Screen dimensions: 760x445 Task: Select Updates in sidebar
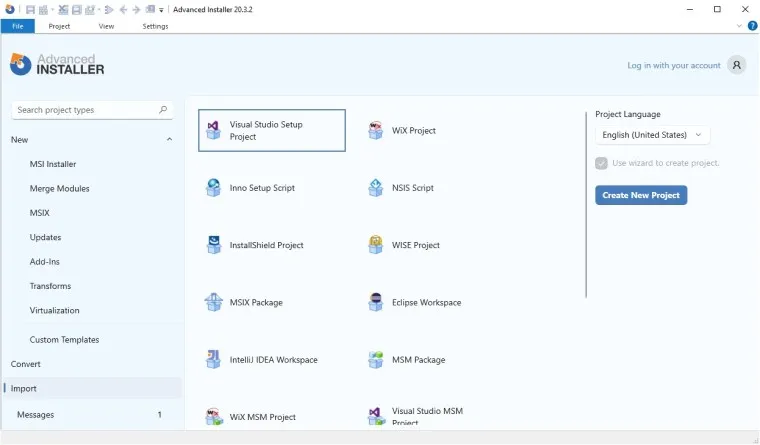click(45, 237)
